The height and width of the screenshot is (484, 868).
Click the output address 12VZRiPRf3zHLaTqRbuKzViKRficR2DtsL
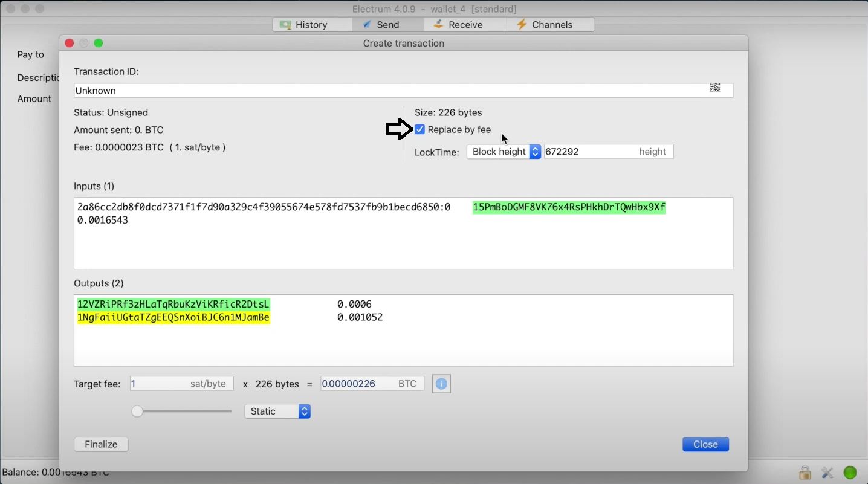[173, 304]
